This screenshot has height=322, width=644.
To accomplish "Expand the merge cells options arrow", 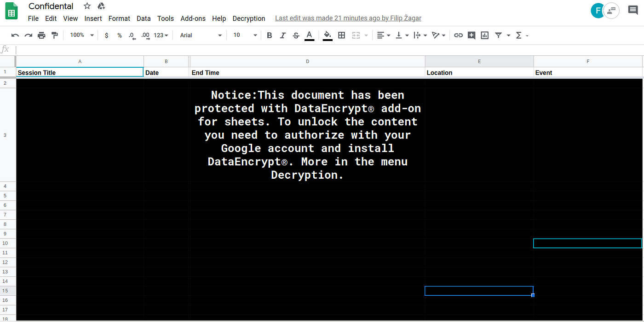I will (x=366, y=35).
